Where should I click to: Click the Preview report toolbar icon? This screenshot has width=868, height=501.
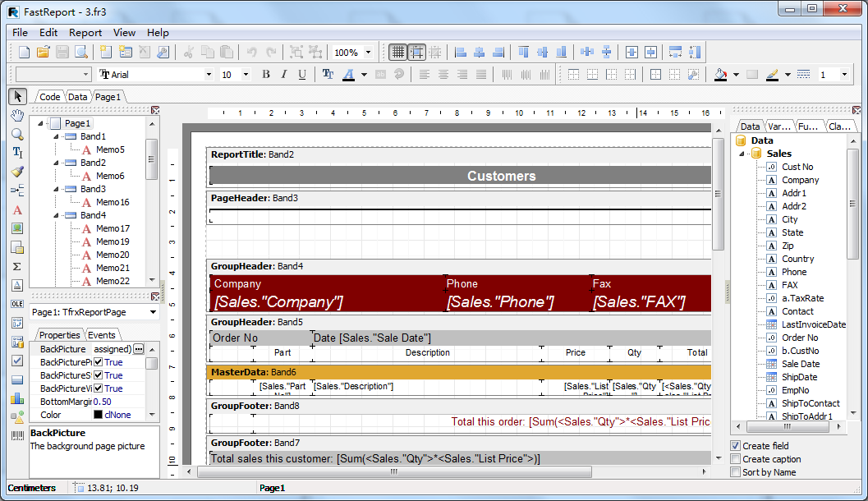pos(81,53)
